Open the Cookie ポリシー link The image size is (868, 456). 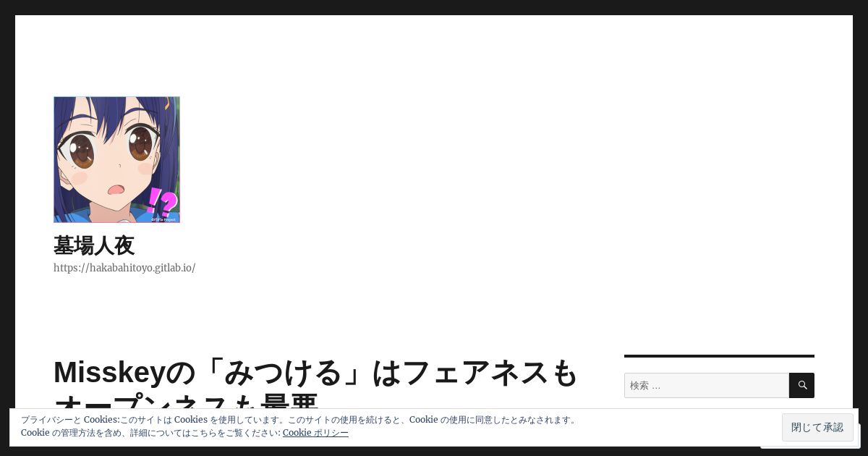315,433
